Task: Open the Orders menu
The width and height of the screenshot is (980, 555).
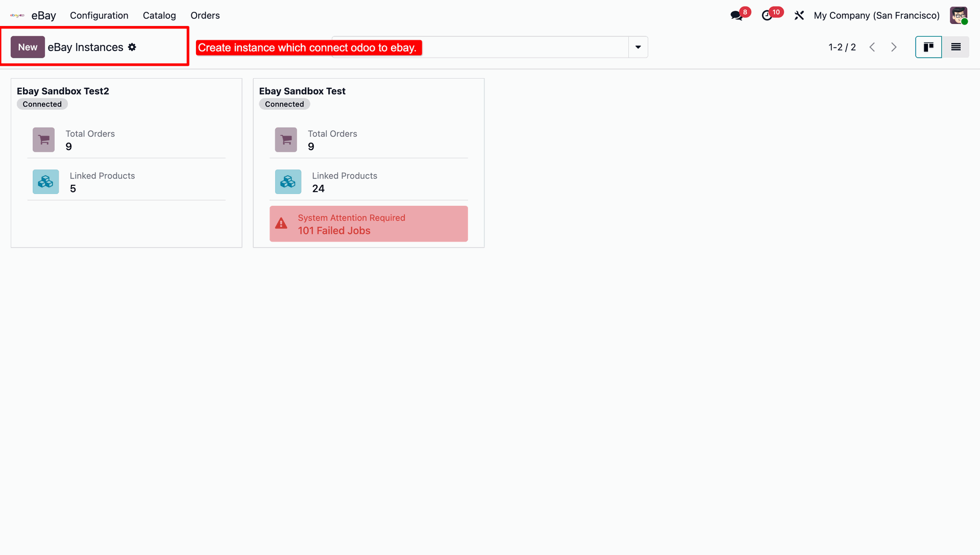Action: 205,15
